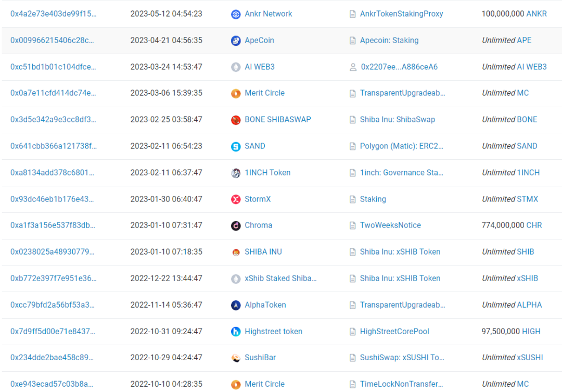The height and width of the screenshot is (392, 562).
Task: Open transaction hash 0xe943ecad57c03b8a...
Action: 52,384
